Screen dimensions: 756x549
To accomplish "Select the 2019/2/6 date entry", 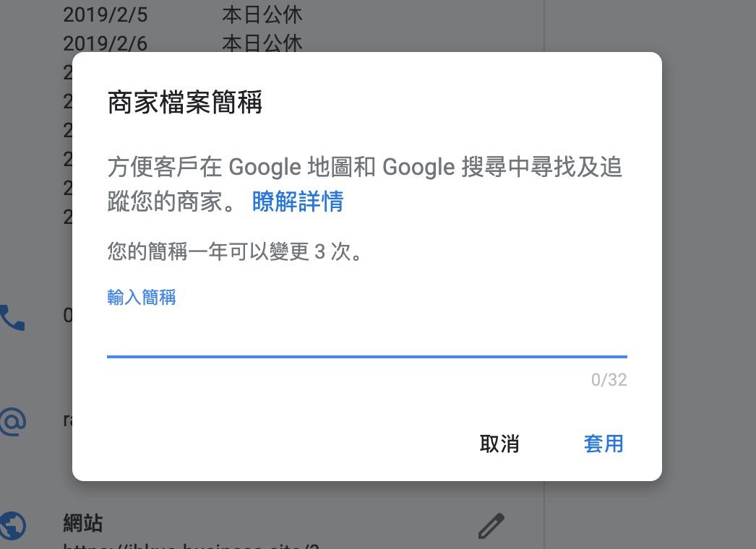I will (105, 43).
